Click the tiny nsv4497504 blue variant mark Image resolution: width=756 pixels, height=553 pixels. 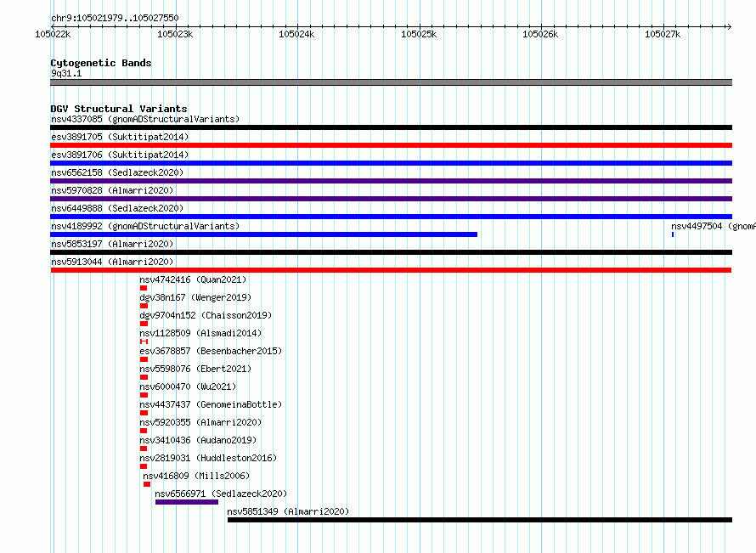coord(673,234)
